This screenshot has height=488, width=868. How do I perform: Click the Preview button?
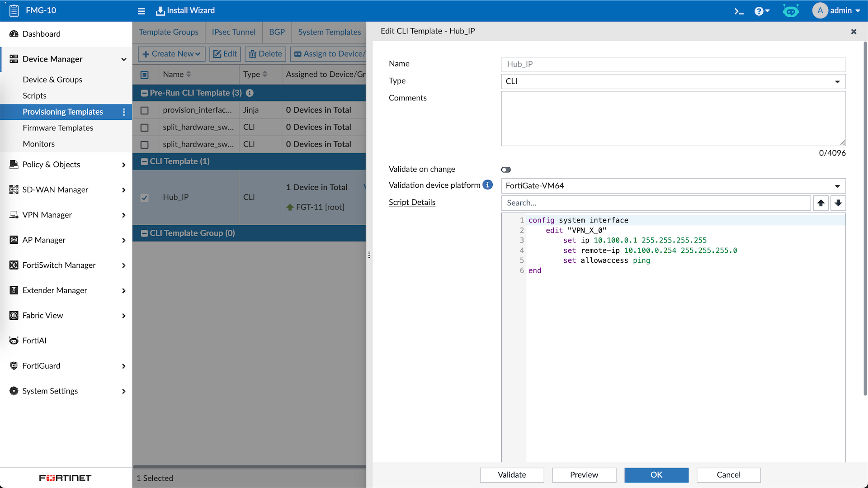(x=584, y=475)
